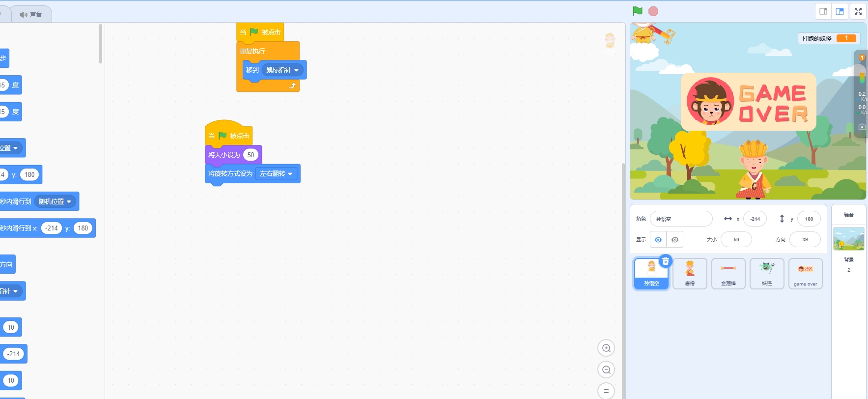Click the GAME OVER sprite on stage

coord(749,102)
